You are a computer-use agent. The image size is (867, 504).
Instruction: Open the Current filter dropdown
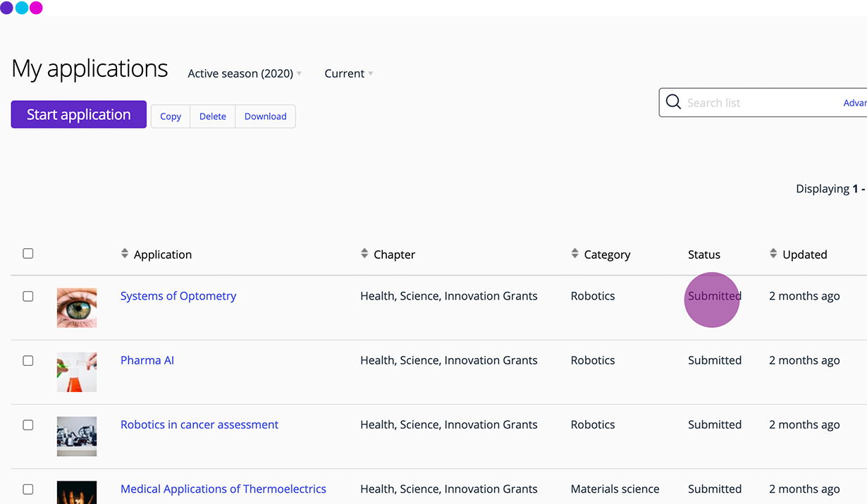pos(348,73)
